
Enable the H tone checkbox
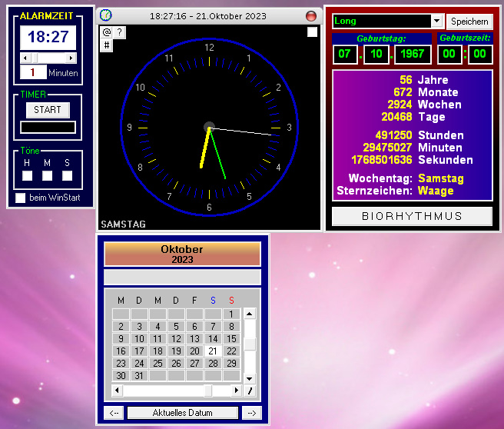(27, 176)
